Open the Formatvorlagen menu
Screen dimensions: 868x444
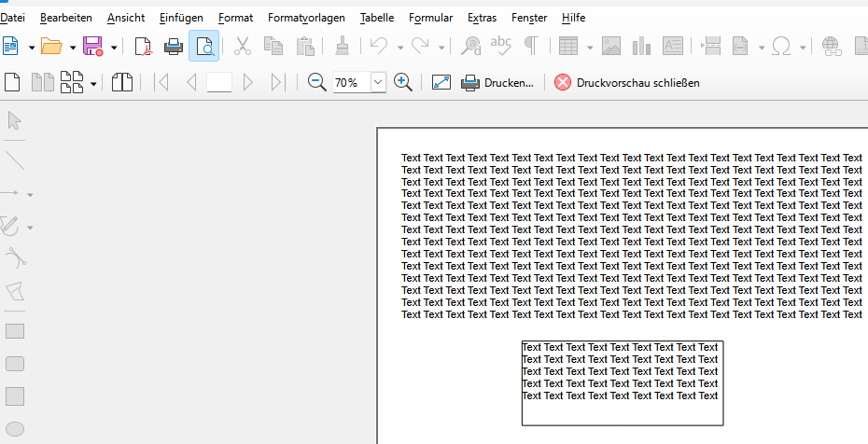click(306, 18)
